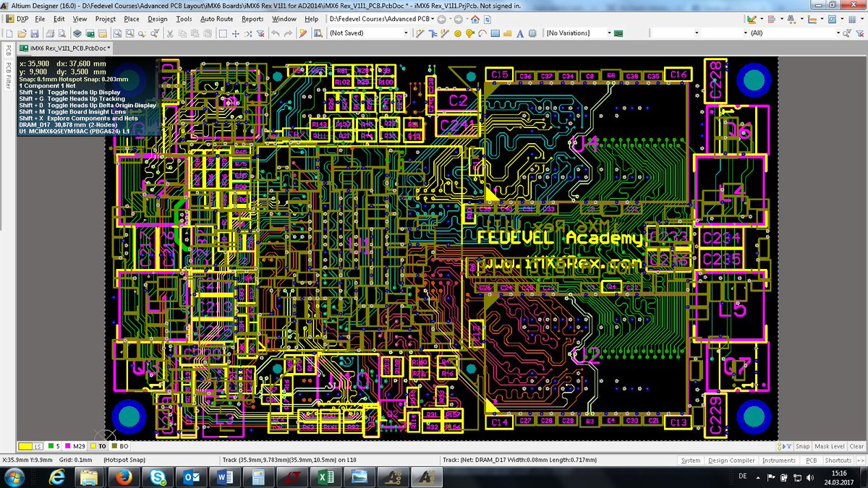868x488 pixels.
Task: Click the Clear button
Action: click(856, 447)
